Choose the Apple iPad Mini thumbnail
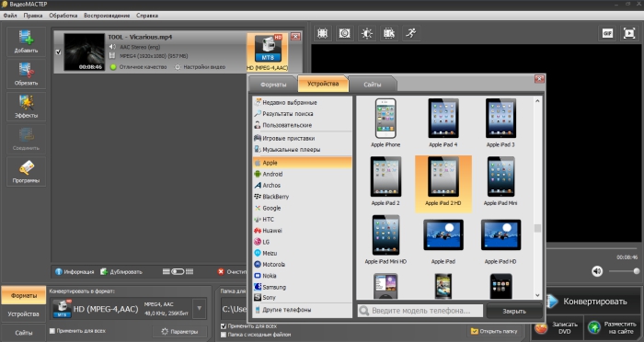Image resolution: width=644 pixels, height=342 pixels. (500, 181)
